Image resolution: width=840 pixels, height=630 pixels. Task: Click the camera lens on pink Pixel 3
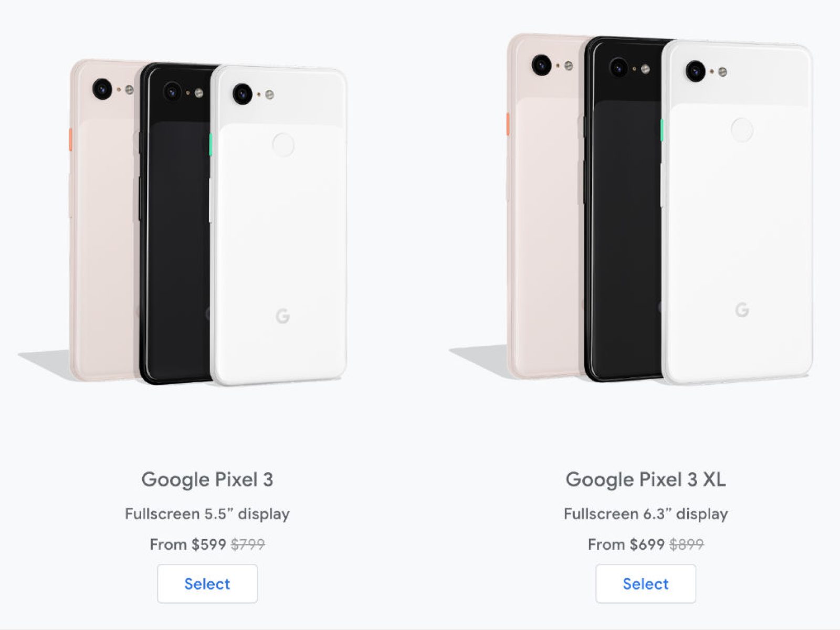click(x=102, y=89)
